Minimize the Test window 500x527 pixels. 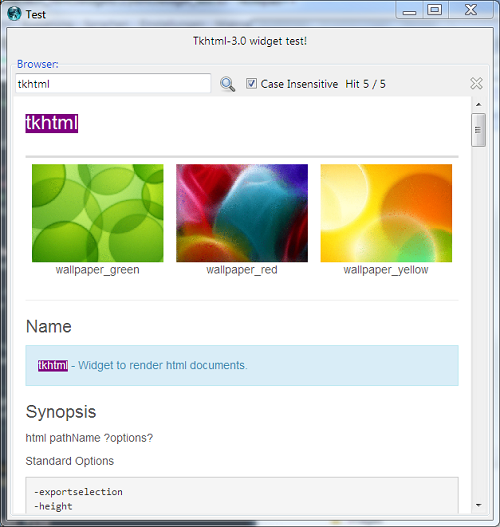click(409, 10)
